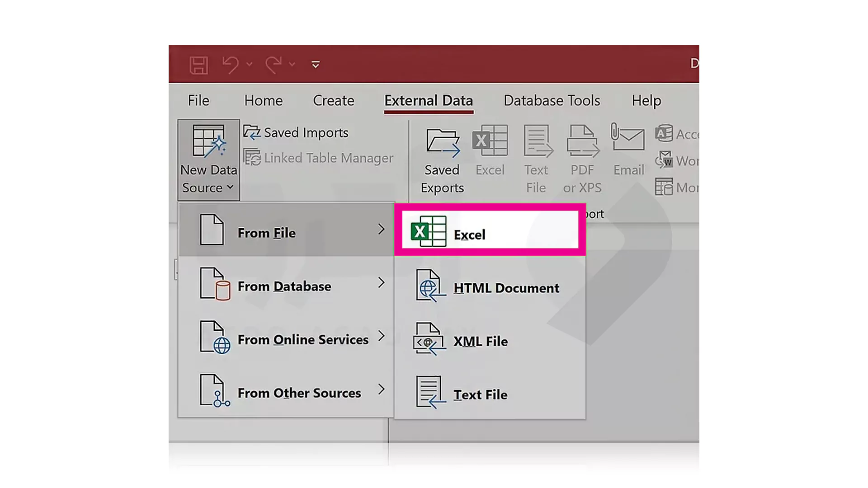This screenshot has width=868, height=488.
Task: Open the Redo history dropdown arrow
Action: point(292,65)
